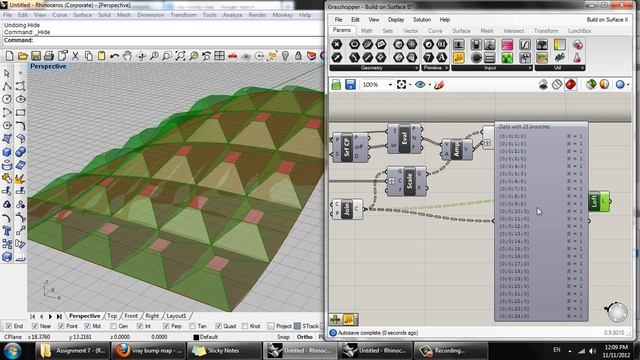This screenshot has height=360, width=640.
Task: Click the orange sphere preview quality icon
Action: pyautogui.click(x=604, y=84)
